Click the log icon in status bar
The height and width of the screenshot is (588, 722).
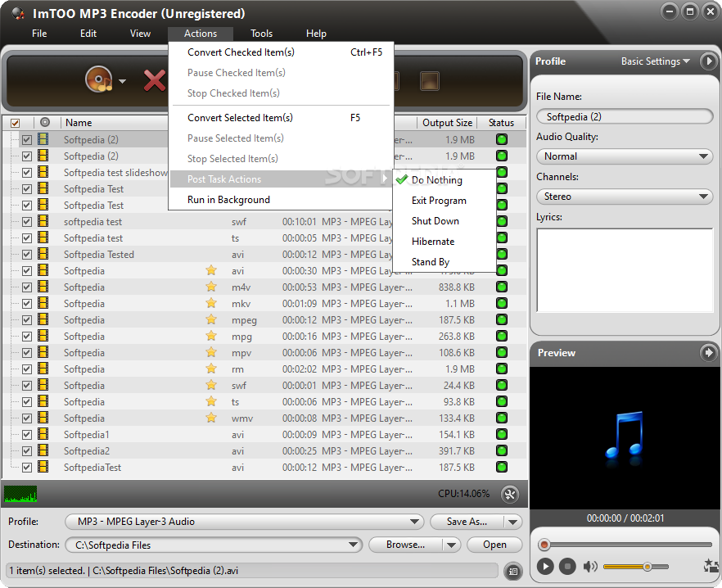(x=513, y=572)
